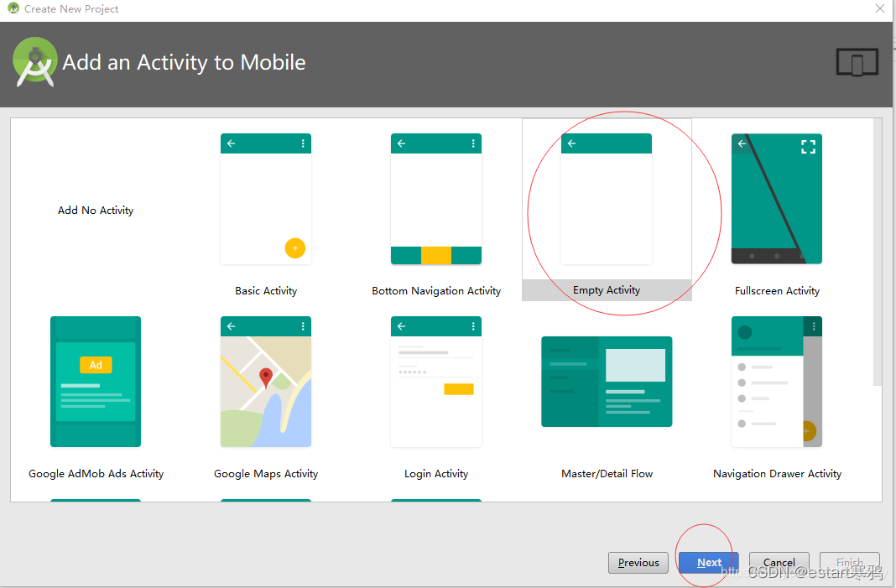Click the Navigation Drawer Activity label

777,474
